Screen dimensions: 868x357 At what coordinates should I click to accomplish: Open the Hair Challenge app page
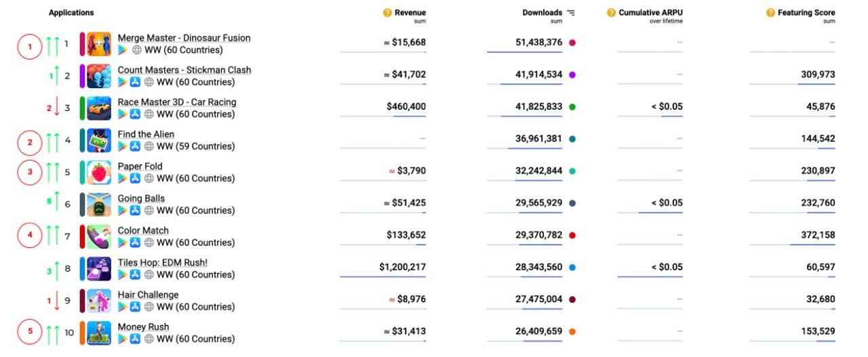click(148, 295)
